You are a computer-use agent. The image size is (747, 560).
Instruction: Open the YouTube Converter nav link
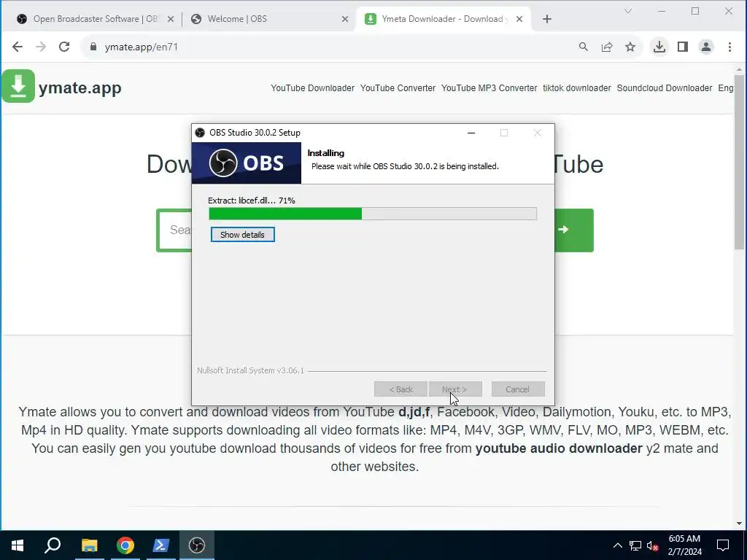398,88
